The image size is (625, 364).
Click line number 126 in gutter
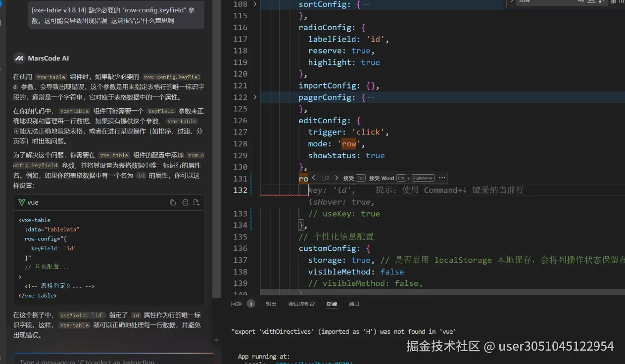(x=240, y=120)
